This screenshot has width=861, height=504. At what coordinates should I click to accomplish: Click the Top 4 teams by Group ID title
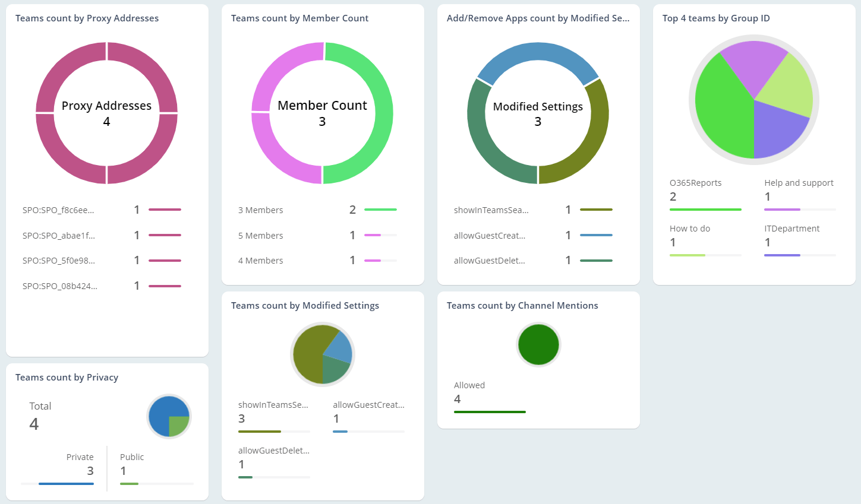coord(716,18)
